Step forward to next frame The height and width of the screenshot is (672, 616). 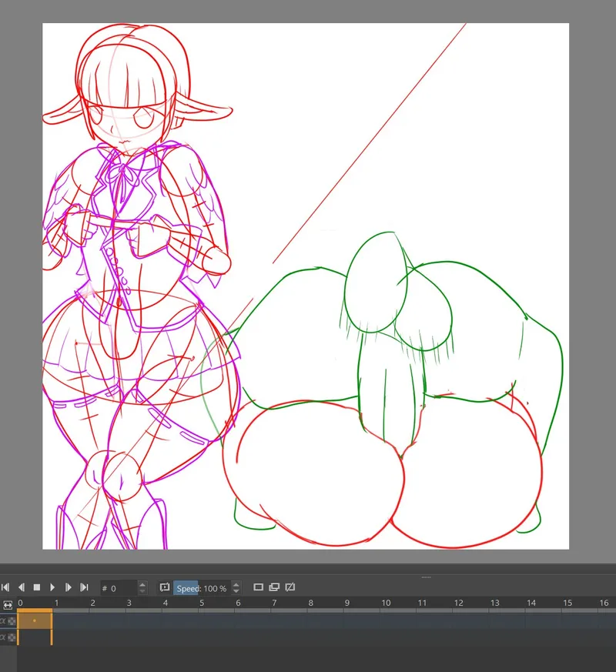[69, 587]
